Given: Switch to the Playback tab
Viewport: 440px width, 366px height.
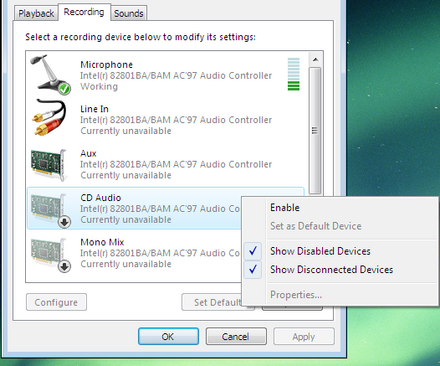Looking at the screenshot, I should [36, 13].
